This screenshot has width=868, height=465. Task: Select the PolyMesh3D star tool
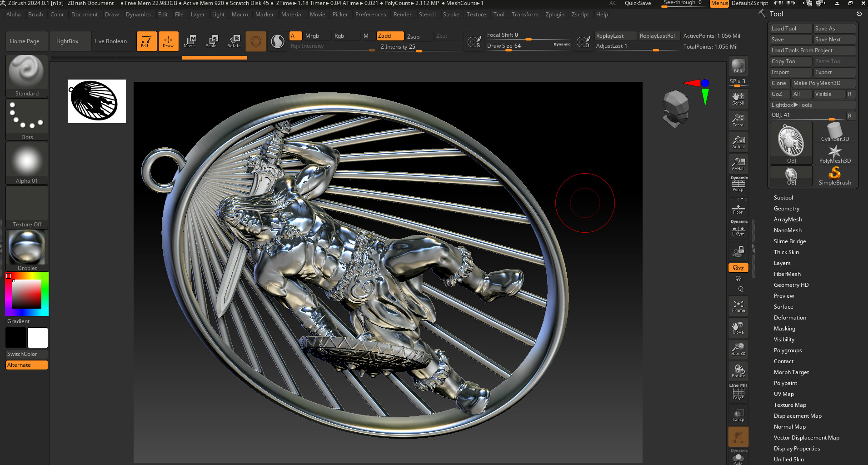(x=835, y=154)
